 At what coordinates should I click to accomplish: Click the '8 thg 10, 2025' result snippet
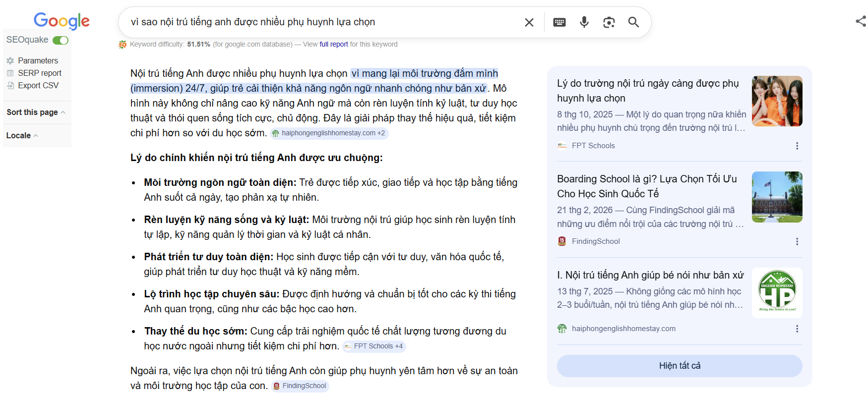651,121
